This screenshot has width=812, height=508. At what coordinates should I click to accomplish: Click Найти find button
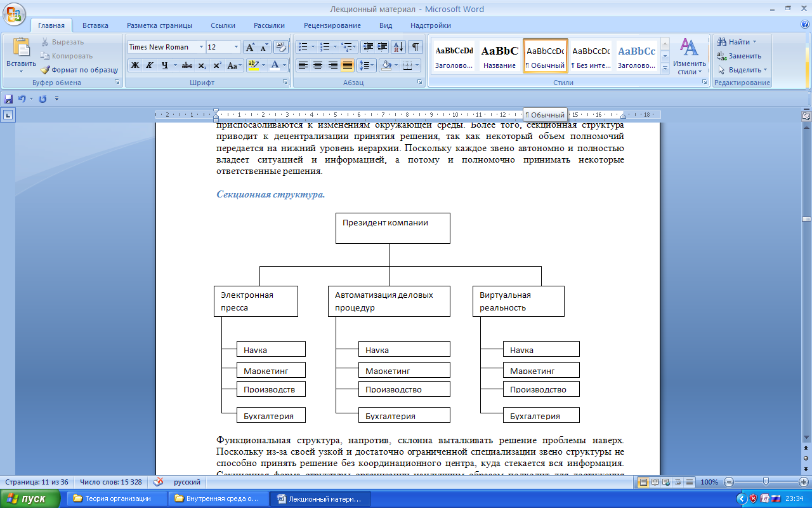(737, 42)
